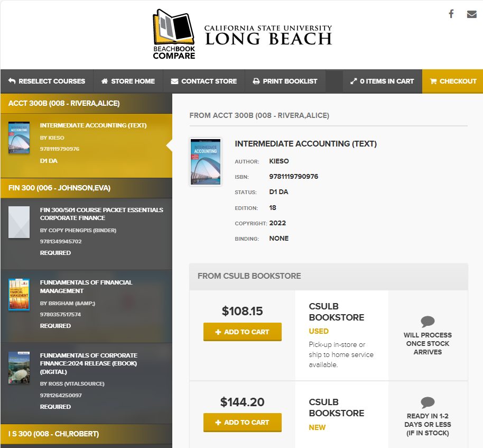Image resolution: width=483 pixels, height=448 pixels.
Task: Add the used $108.15 book to cart
Action: pos(242,332)
